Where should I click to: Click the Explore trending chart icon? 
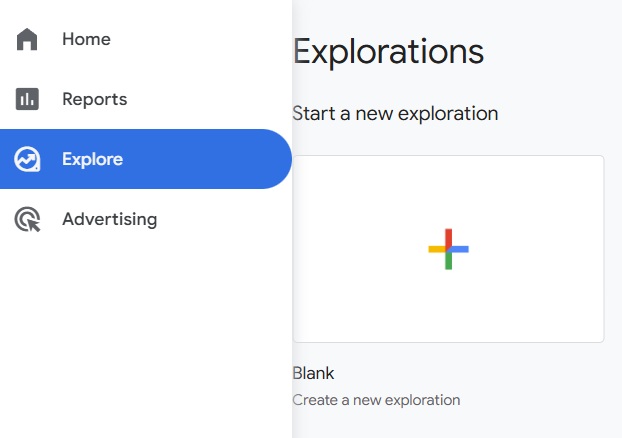click(x=27, y=159)
